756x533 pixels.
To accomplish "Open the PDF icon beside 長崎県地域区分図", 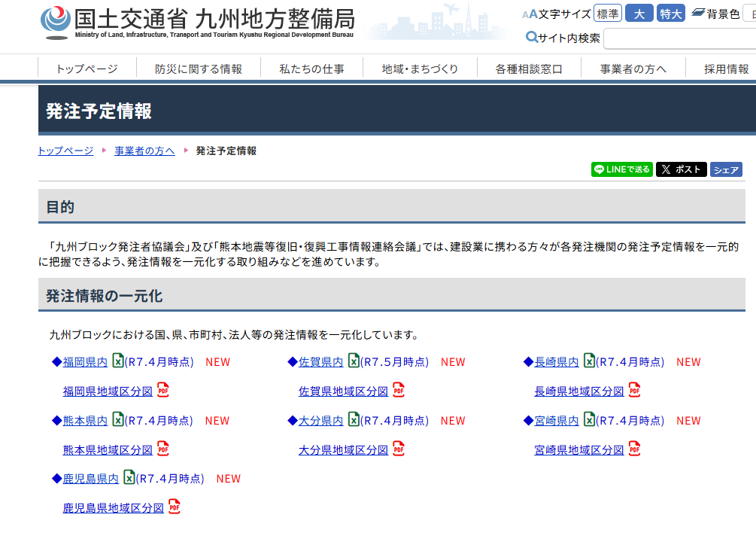I will tap(634, 390).
